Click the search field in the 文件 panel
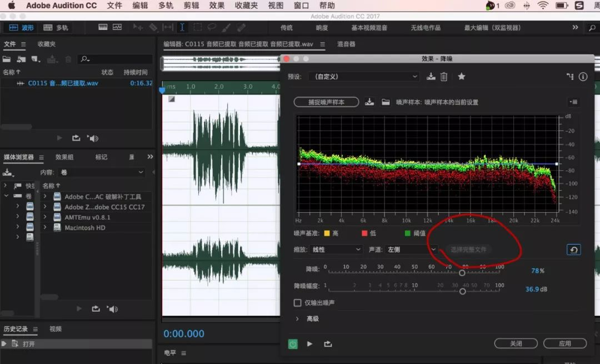 115,59
